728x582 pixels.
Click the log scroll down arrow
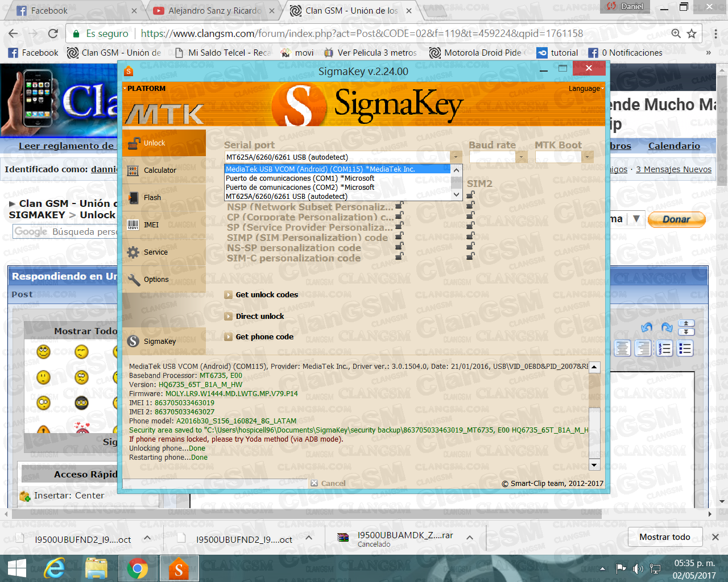pyautogui.click(x=594, y=465)
